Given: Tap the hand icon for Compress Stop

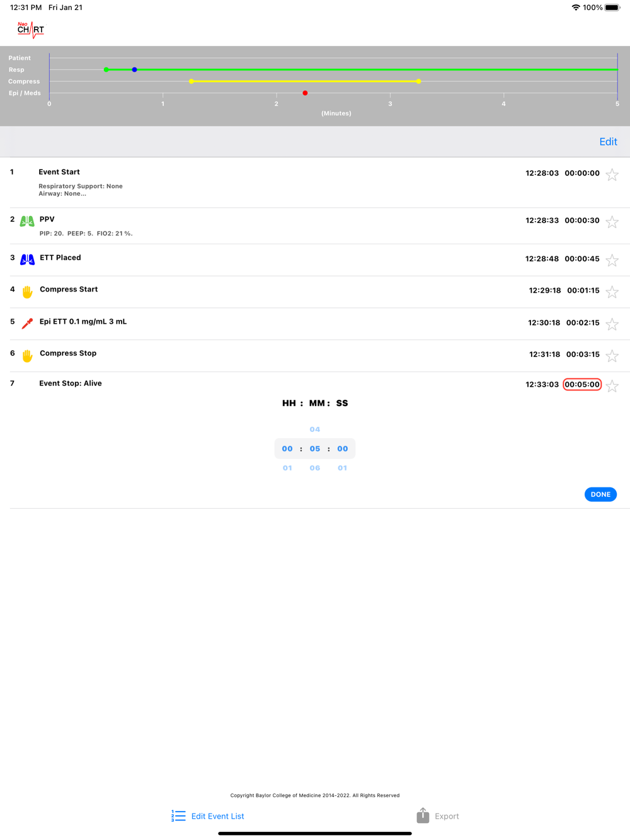Looking at the screenshot, I should tap(27, 356).
